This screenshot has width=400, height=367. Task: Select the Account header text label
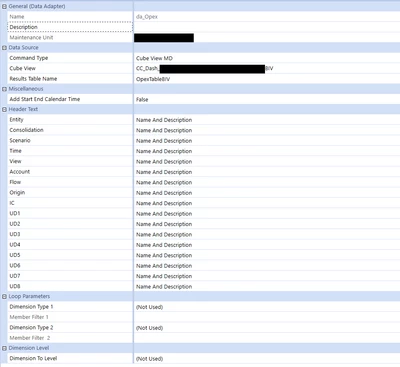[20, 172]
